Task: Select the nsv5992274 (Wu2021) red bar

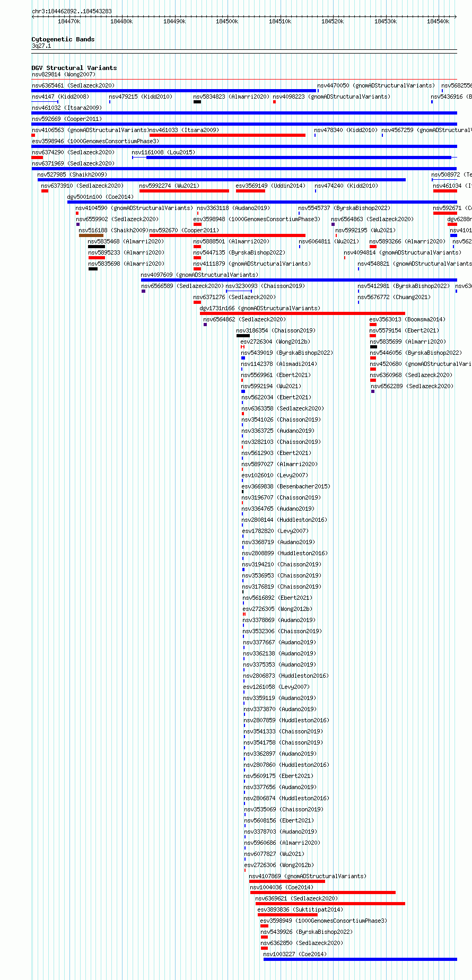Action: point(184,191)
